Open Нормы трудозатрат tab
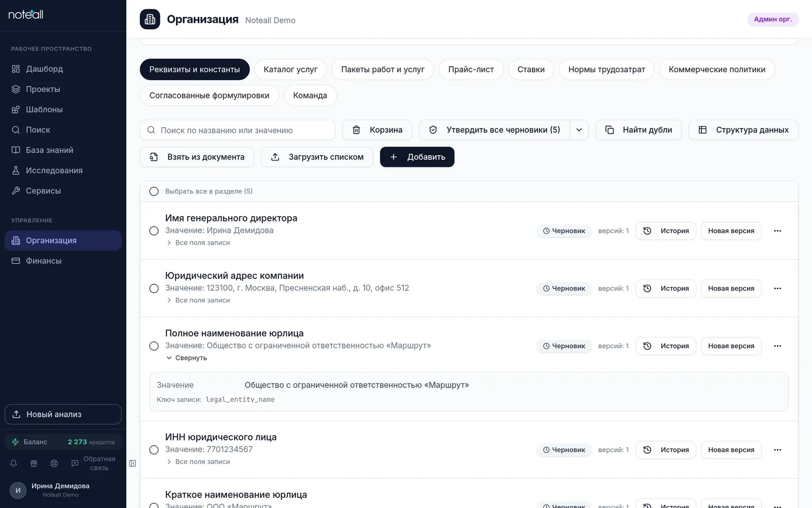The image size is (812, 508). tap(606, 70)
